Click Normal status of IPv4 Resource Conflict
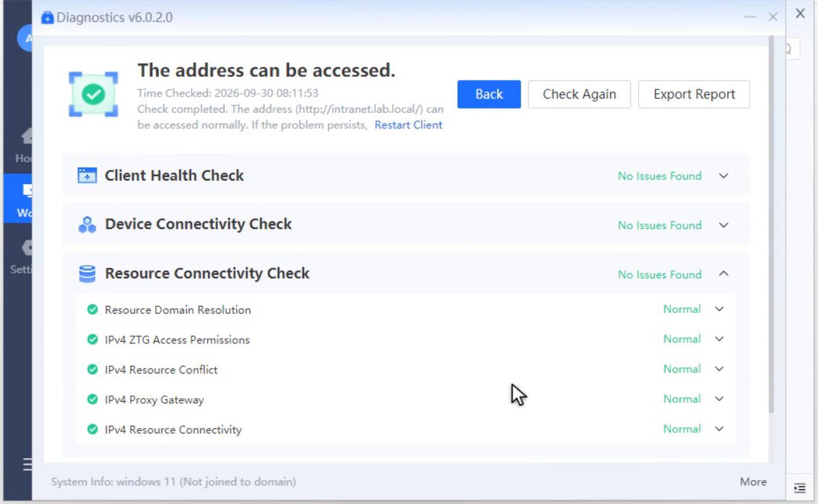Screen dimensions: 818x504 tap(682, 369)
